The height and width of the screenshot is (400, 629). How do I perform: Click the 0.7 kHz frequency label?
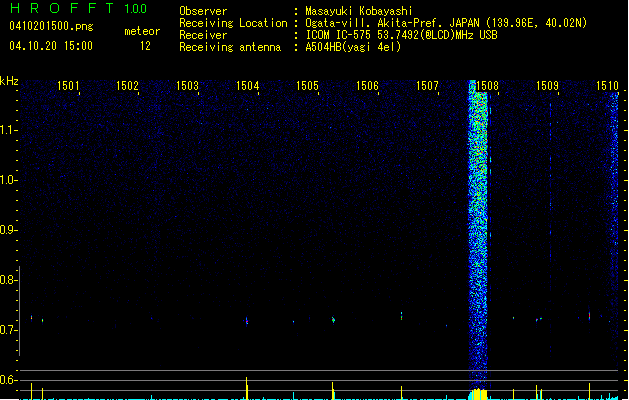[8, 330]
